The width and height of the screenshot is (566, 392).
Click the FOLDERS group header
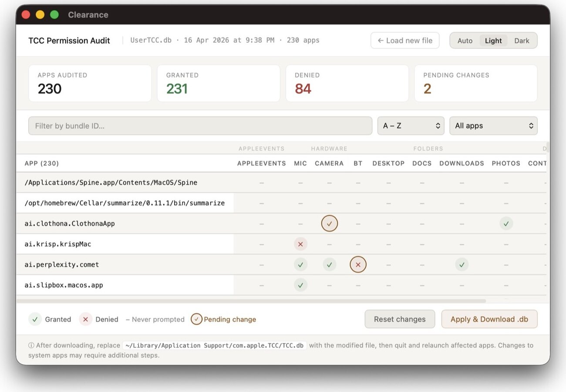428,149
